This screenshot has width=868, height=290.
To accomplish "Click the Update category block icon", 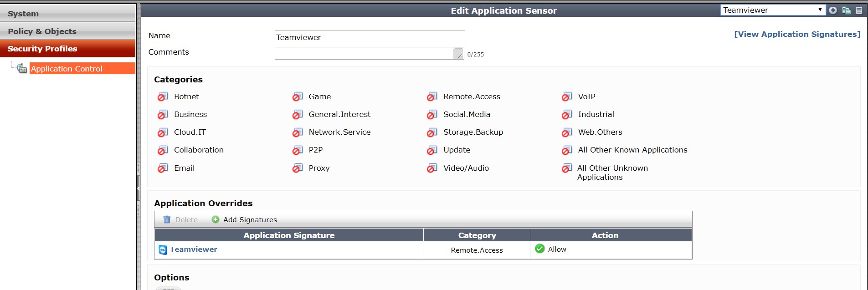I will click(432, 150).
